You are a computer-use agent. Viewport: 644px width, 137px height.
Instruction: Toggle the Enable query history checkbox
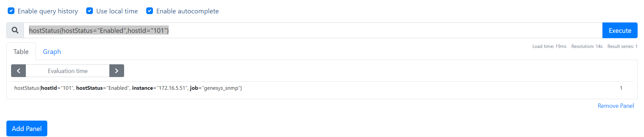tap(11, 11)
